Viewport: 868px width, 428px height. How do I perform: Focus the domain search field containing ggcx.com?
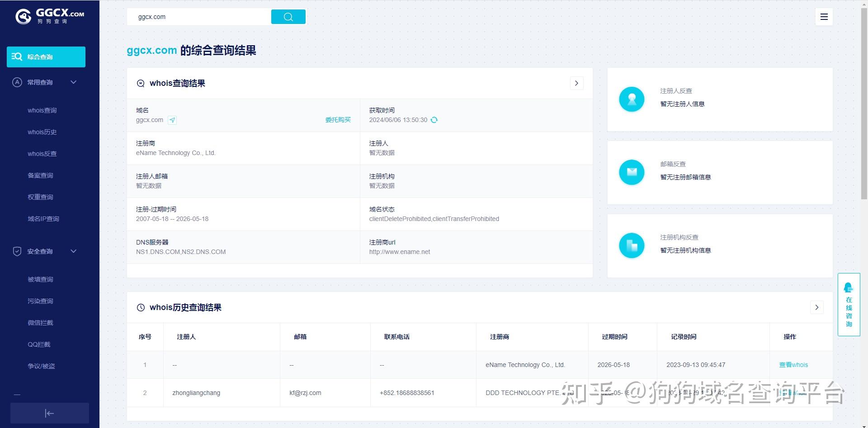tap(199, 17)
